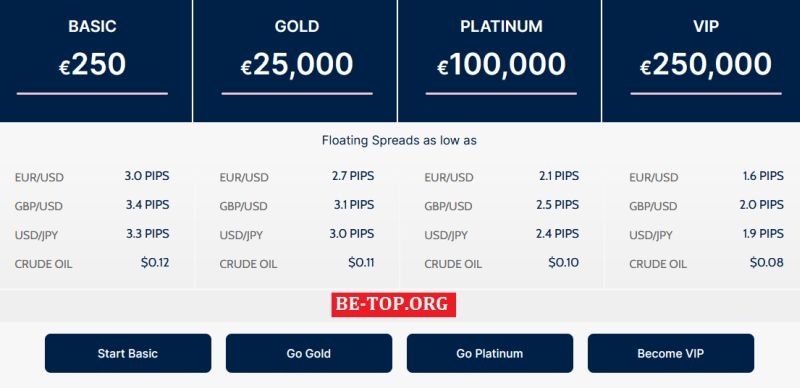Click the Basic crude oil $0.12 value

pos(155,263)
